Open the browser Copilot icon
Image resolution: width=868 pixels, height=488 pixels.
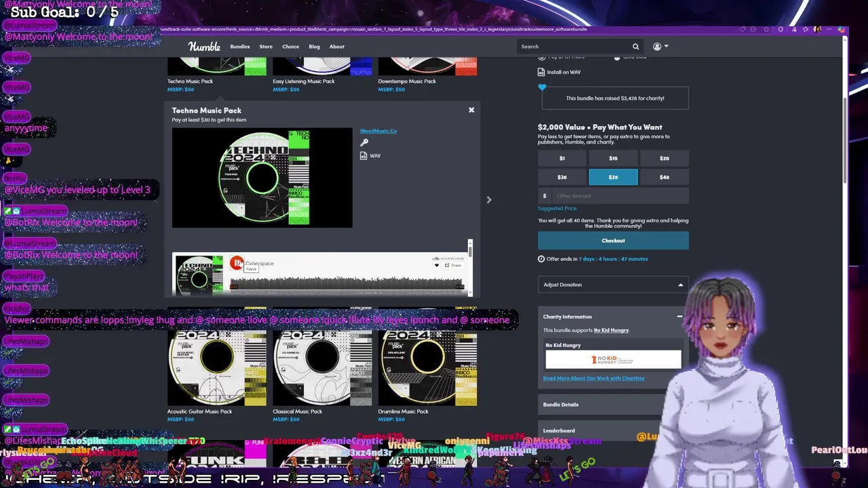(x=841, y=29)
